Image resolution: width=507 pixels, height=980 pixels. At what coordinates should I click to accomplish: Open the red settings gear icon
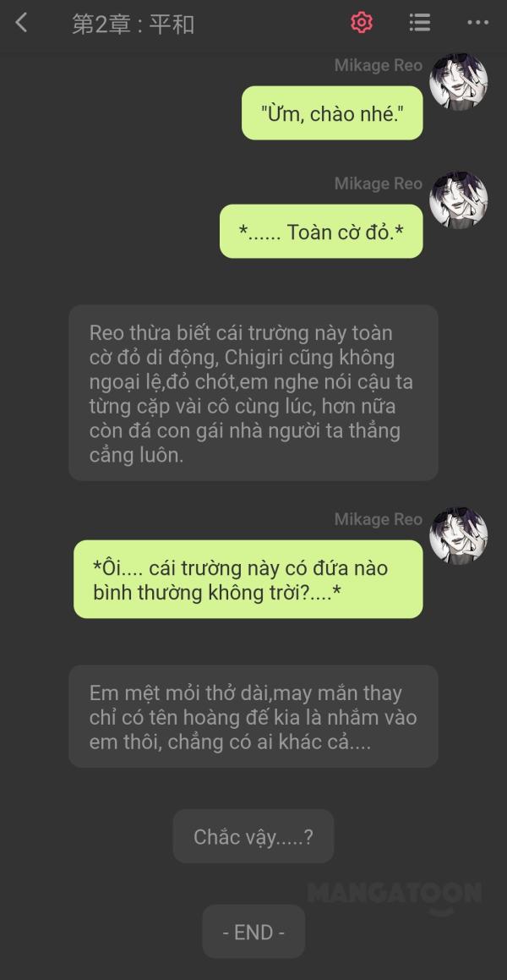[362, 23]
